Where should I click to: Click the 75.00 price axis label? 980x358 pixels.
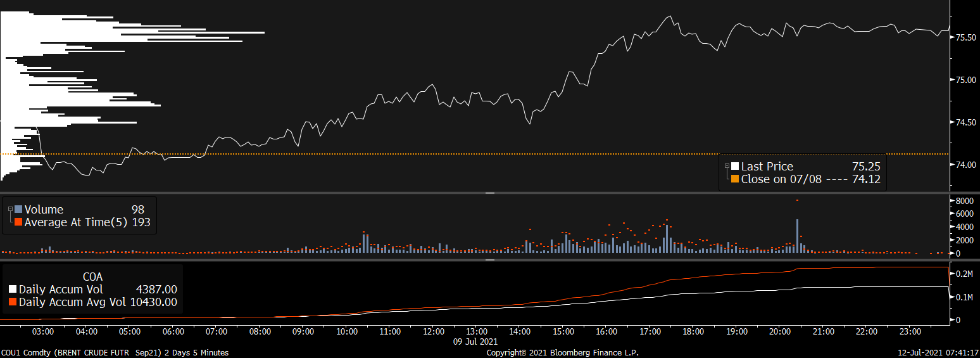pos(965,80)
